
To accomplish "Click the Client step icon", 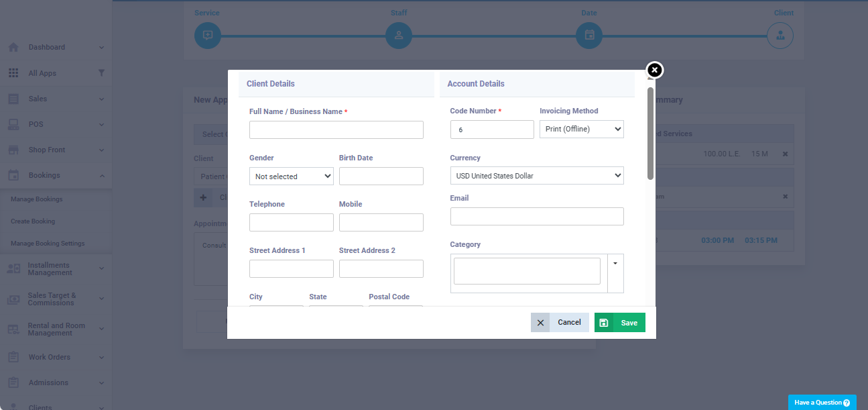I will [780, 36].
